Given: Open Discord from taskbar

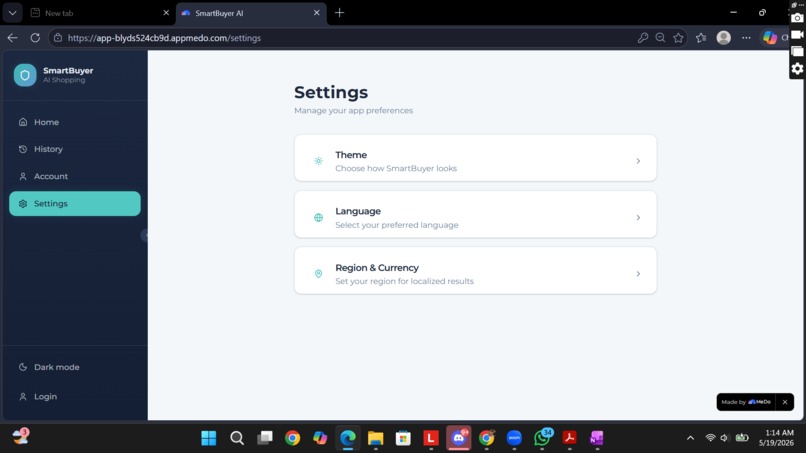Looking at the screenshot, I should (x=459, y=438).
